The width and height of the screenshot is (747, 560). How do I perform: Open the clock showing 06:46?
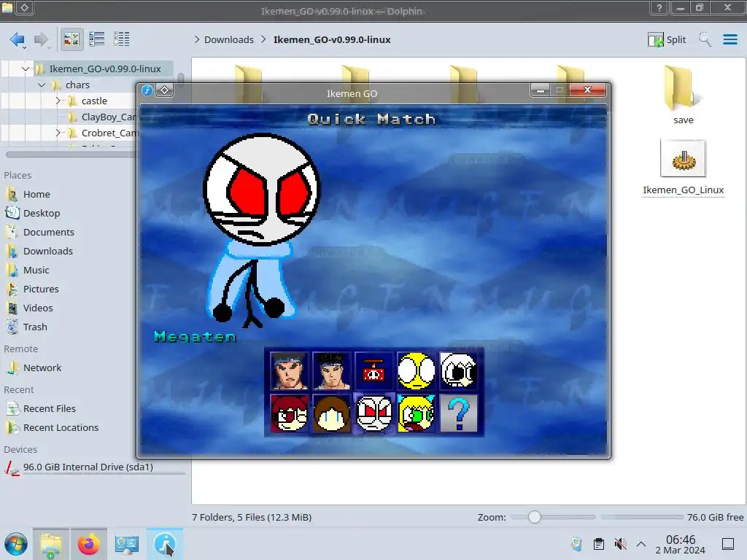681,544
